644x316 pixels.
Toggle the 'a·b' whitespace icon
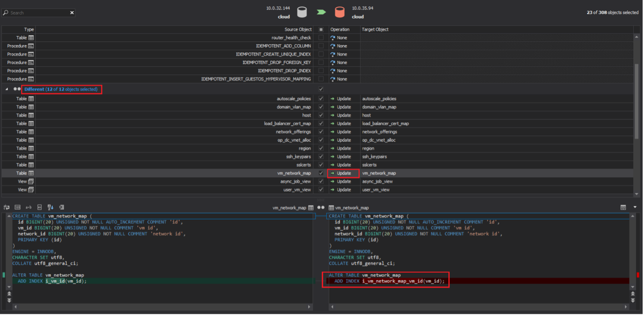28,208
